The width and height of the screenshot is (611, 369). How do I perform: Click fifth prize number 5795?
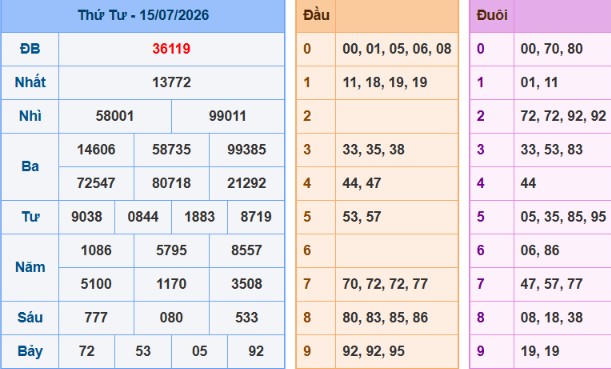[171, 250]
